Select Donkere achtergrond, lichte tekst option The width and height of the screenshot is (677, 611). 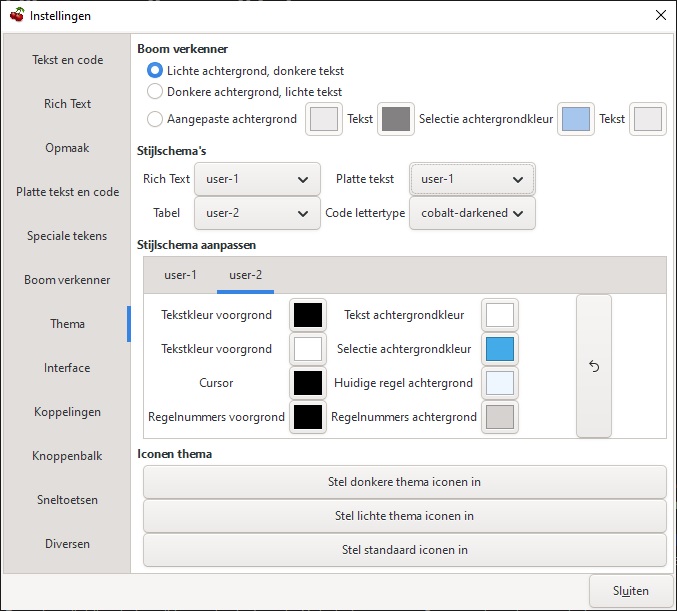click(155, 92)
